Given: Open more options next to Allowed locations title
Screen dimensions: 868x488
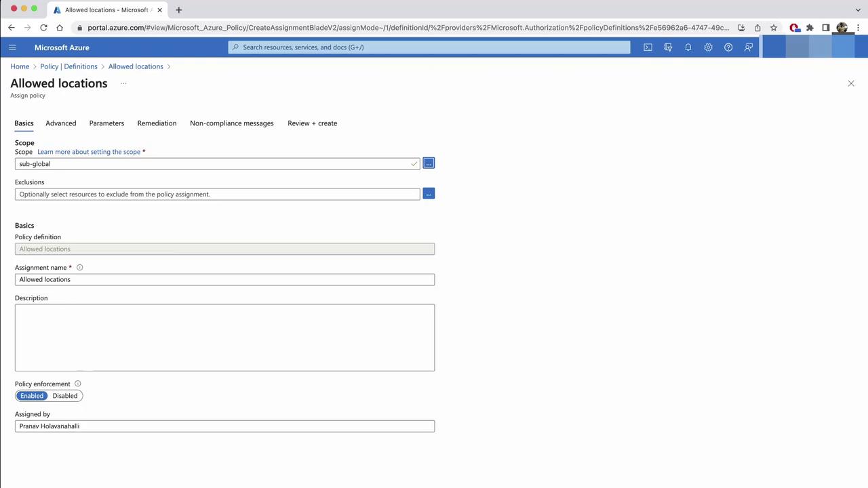Looking at the screenshot, I should [x=123, y=83].
